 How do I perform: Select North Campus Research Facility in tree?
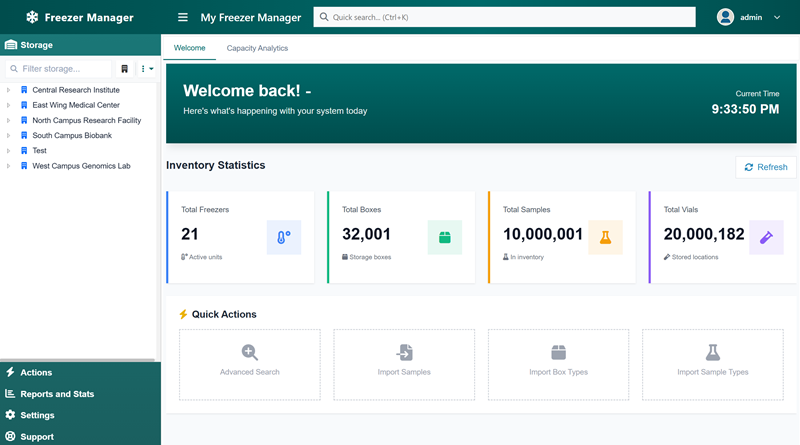87,120
